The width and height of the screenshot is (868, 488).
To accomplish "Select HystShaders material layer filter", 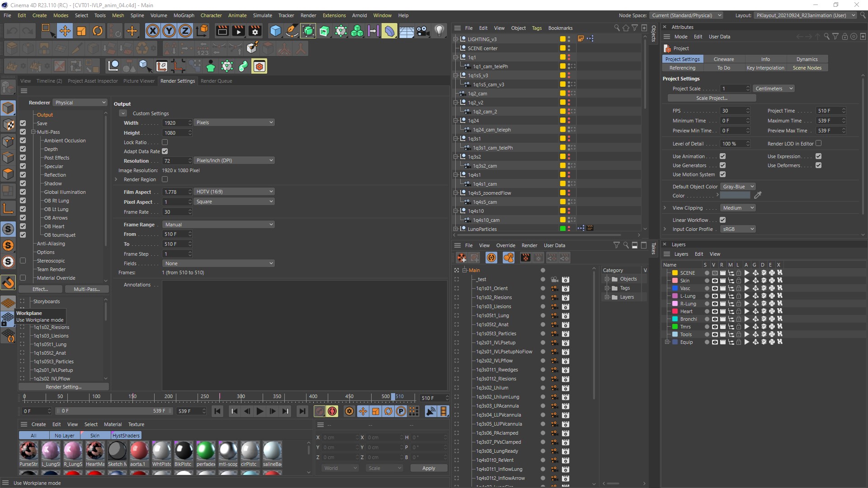I will 126,436.
